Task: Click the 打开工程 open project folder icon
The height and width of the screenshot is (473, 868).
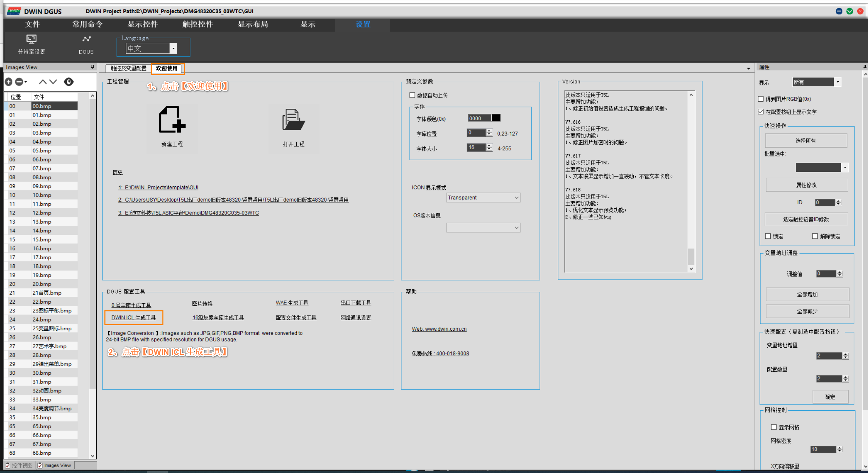Action: point(294,119)
